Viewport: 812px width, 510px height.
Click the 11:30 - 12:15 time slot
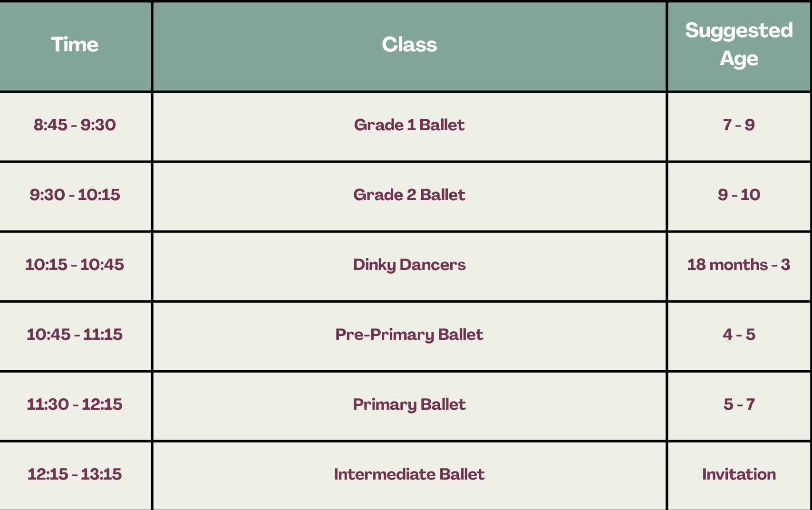[x=75, y=404]
